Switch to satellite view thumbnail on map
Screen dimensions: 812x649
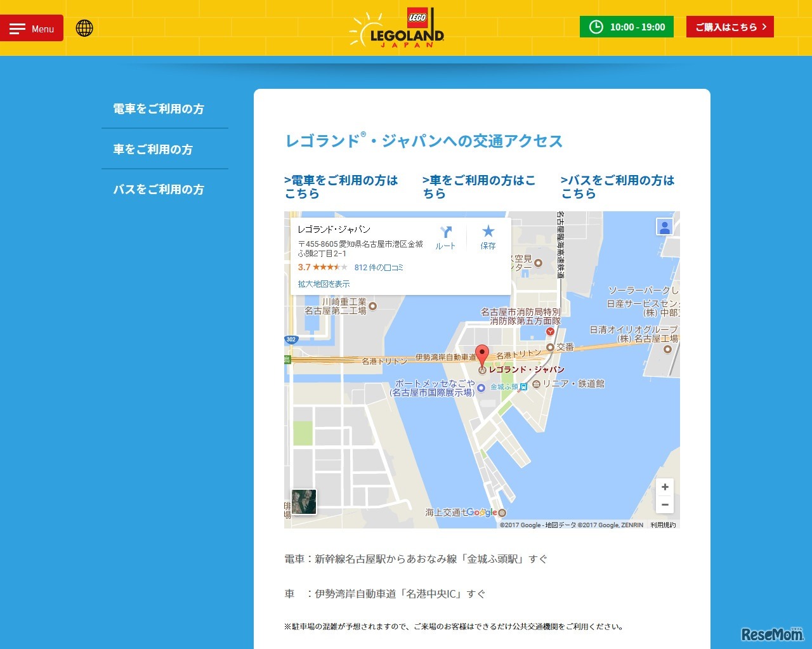(304, 502)
